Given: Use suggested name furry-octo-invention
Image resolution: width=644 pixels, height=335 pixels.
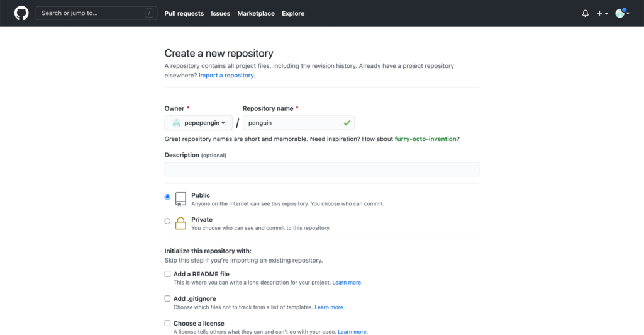Looking at the screenshot, I should tap(426, 139).
